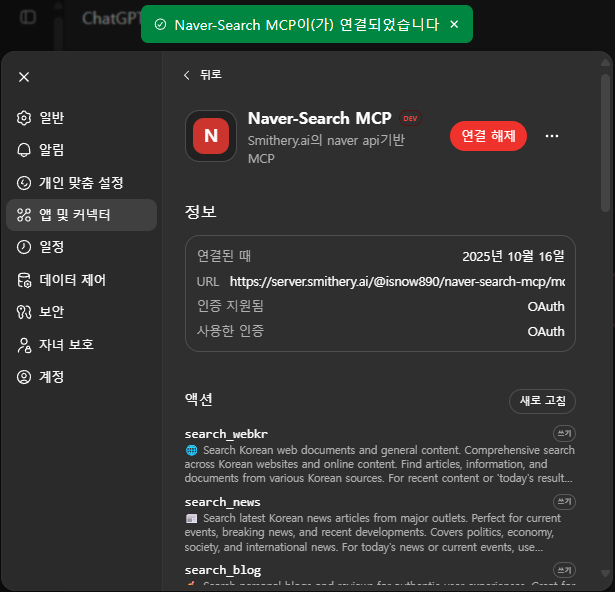The image size is (615, 592).
Task: Click the DEV badge next to the title
Action: pos(410,118)
